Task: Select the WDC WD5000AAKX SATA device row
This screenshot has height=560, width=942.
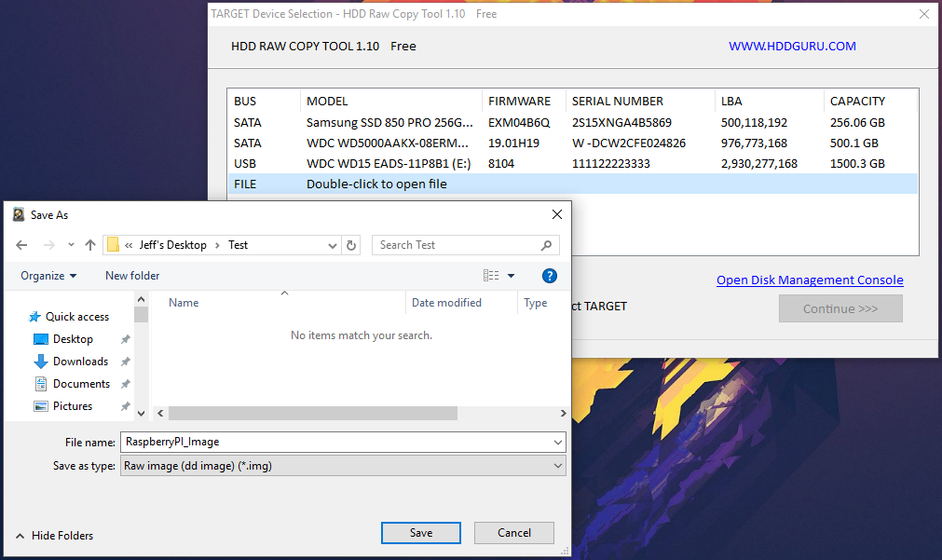Action: pyautogui.click(x=572, y=143)
